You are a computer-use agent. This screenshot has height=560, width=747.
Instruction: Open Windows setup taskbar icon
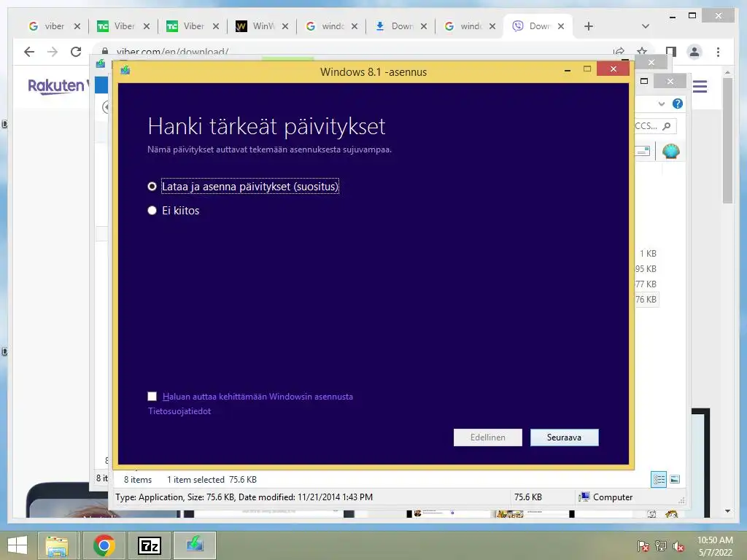[195, 545]
